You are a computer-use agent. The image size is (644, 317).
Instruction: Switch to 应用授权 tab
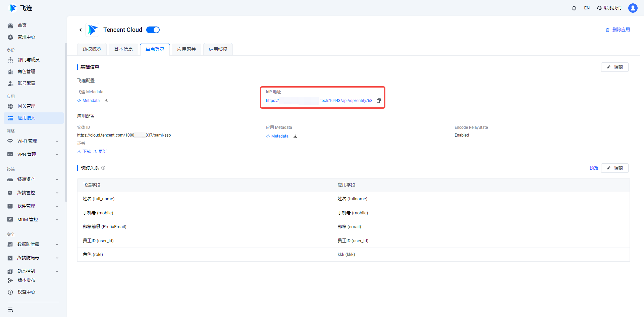(x=218, y=49)
